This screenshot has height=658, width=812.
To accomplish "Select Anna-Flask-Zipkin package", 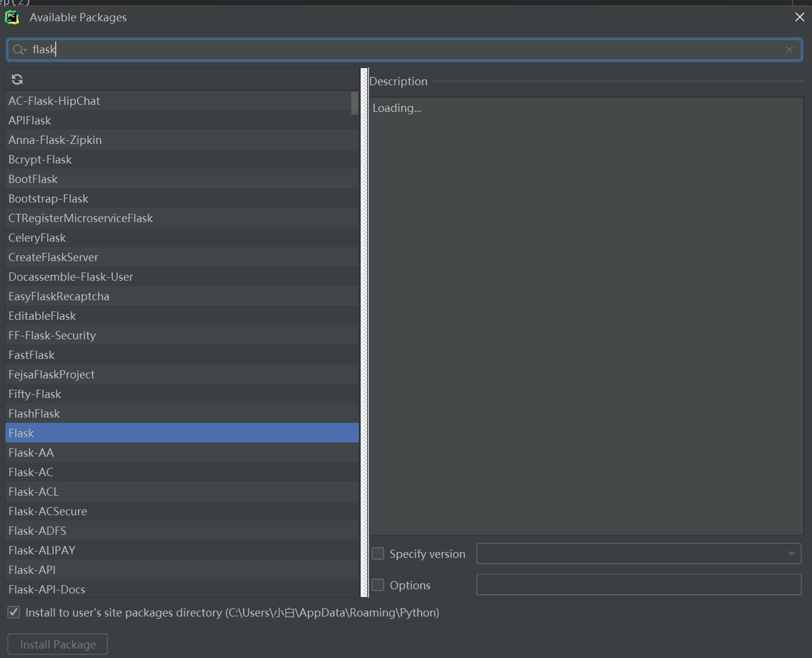I will click(182, 140).
